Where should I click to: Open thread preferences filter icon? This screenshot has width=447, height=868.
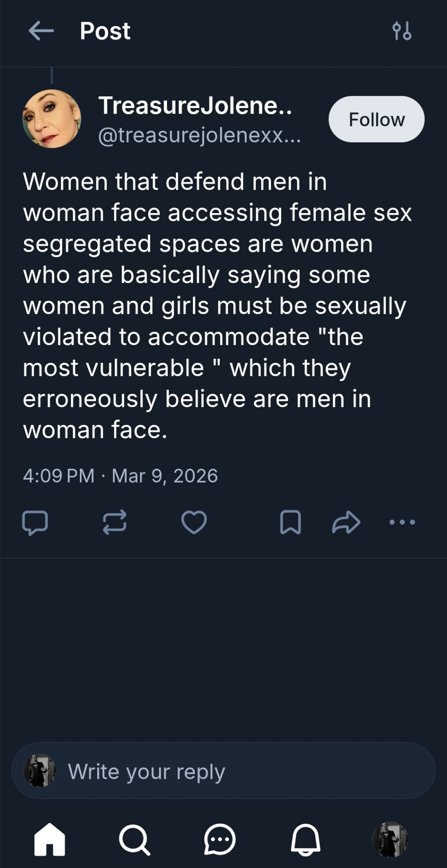click(401, 31)
